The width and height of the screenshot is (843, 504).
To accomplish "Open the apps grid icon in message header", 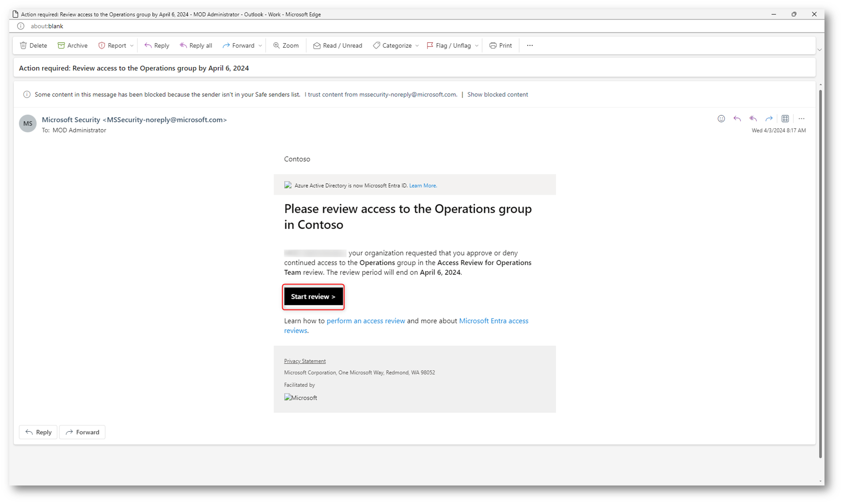I will point(785,119).
